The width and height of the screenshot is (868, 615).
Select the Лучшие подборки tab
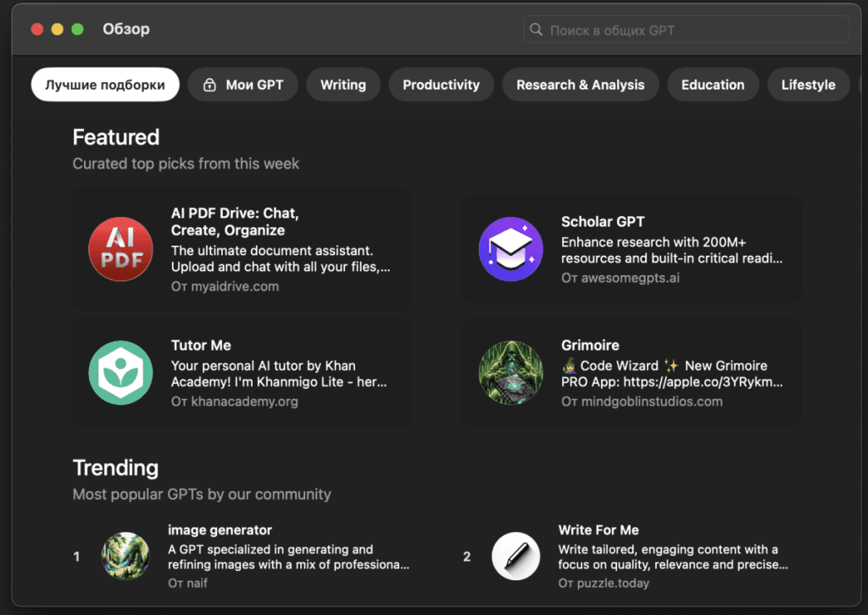105,85
